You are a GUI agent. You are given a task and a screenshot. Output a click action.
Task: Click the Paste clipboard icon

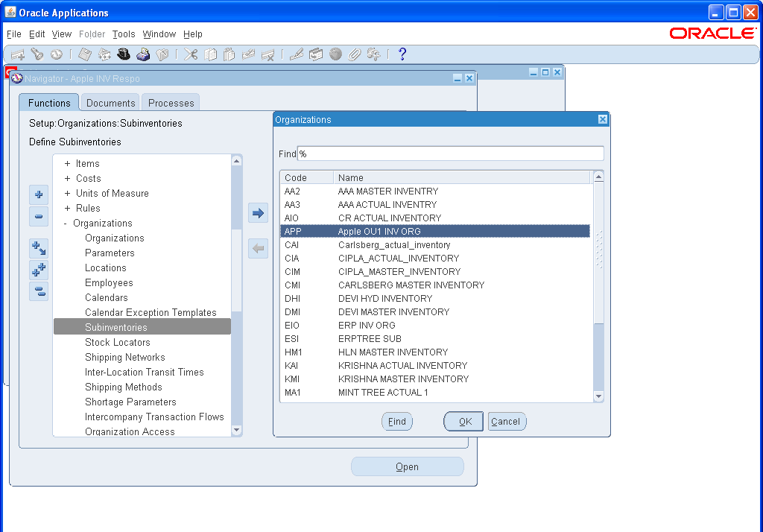click(x=229, y=54)
